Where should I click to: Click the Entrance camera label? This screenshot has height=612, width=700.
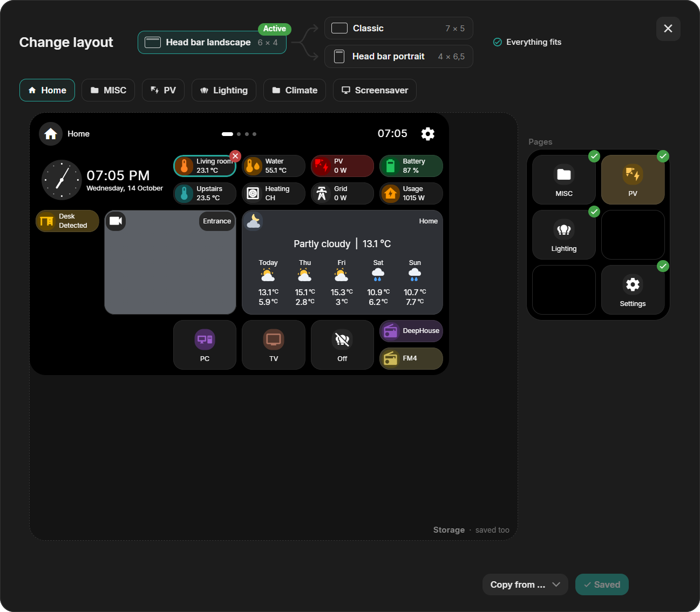(x=217, y=221)
